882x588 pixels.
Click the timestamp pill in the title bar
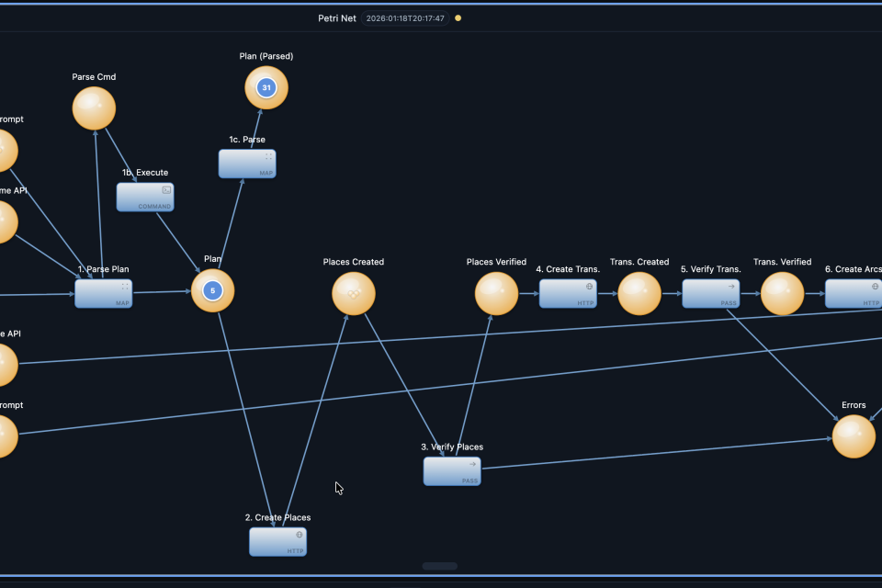tap(405, 17)
